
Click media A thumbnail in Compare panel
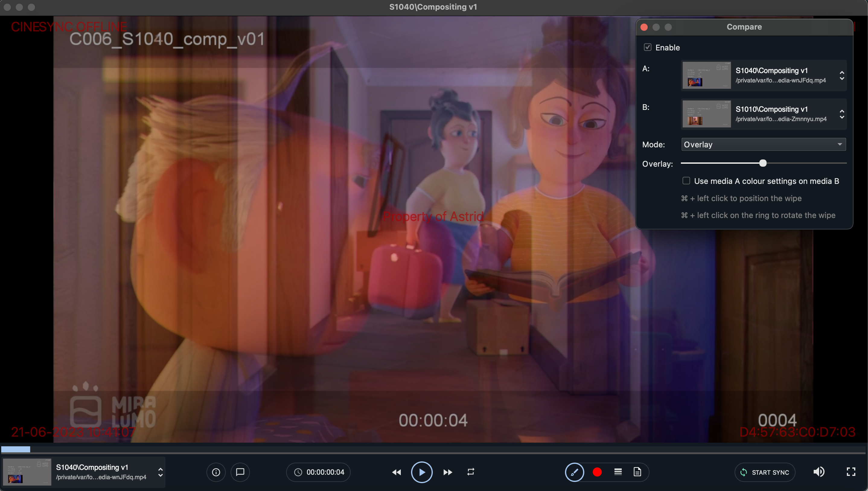tap(707, 75)
